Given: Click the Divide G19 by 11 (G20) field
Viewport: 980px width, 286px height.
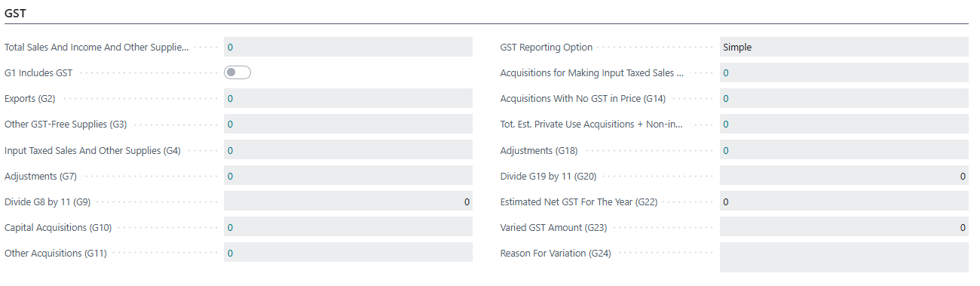Looking at the screenshot, I should [844, 175].
